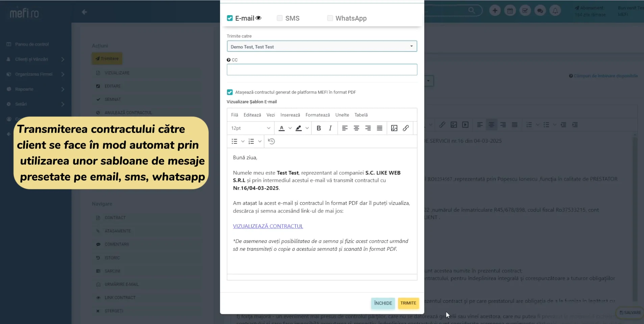Click the restore last draft icon

271,141
